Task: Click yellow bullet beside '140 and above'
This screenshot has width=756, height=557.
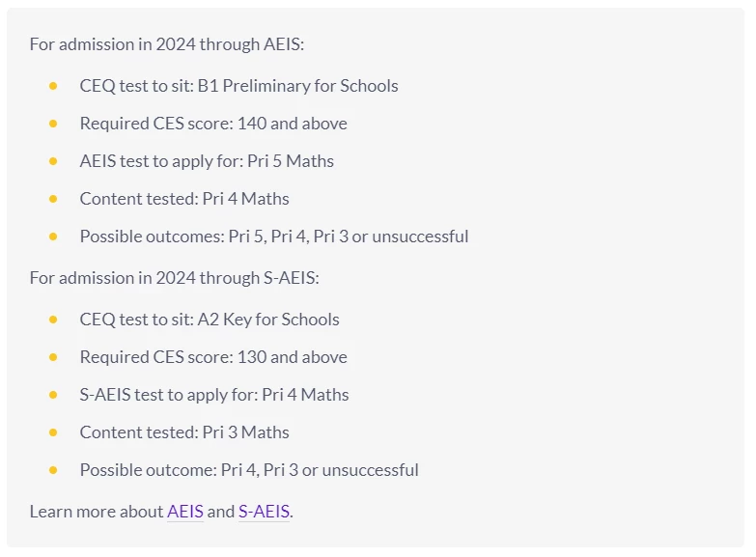Action: point(53,124)
